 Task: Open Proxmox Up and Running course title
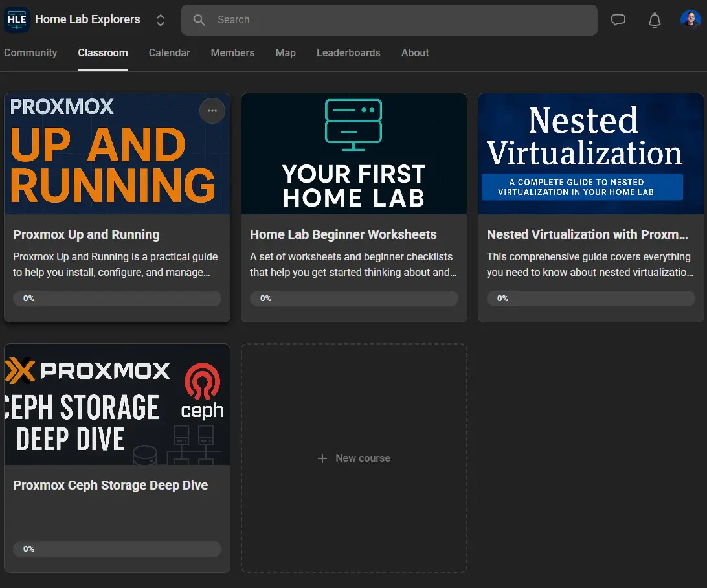coord(86,234)
